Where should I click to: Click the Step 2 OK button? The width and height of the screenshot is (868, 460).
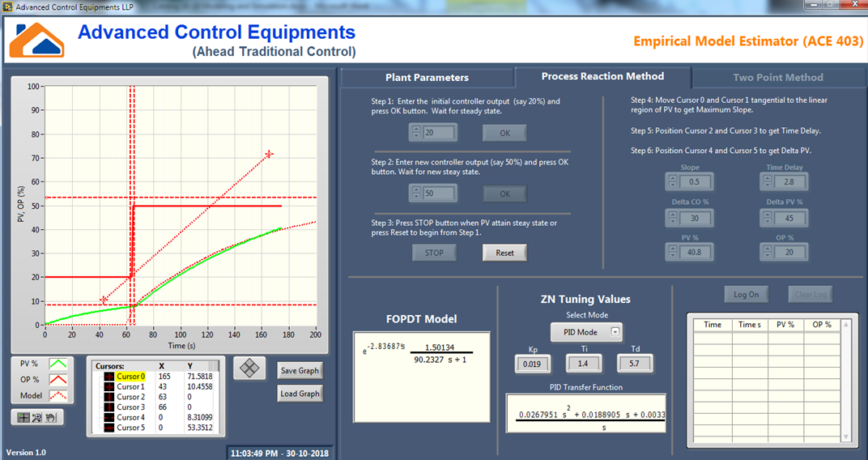pyautogui.click(x=505, y=194)
